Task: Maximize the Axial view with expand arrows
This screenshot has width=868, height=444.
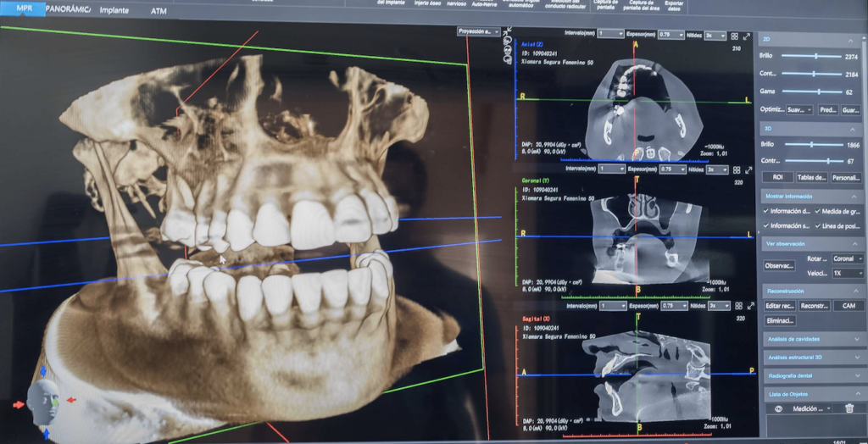Action: tap(747, 36)
